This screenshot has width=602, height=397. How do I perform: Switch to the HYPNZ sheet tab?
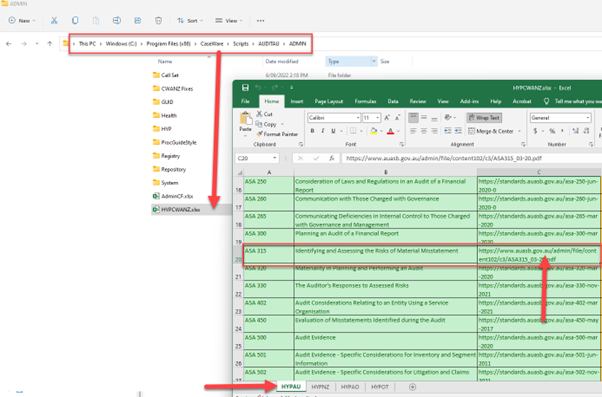(x=320, y=387)
